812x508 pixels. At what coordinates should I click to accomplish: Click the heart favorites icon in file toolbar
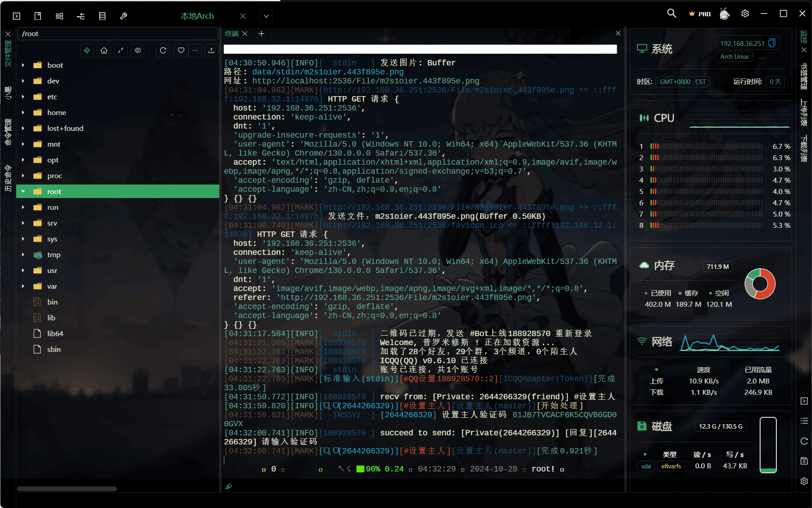pos(181,51)
